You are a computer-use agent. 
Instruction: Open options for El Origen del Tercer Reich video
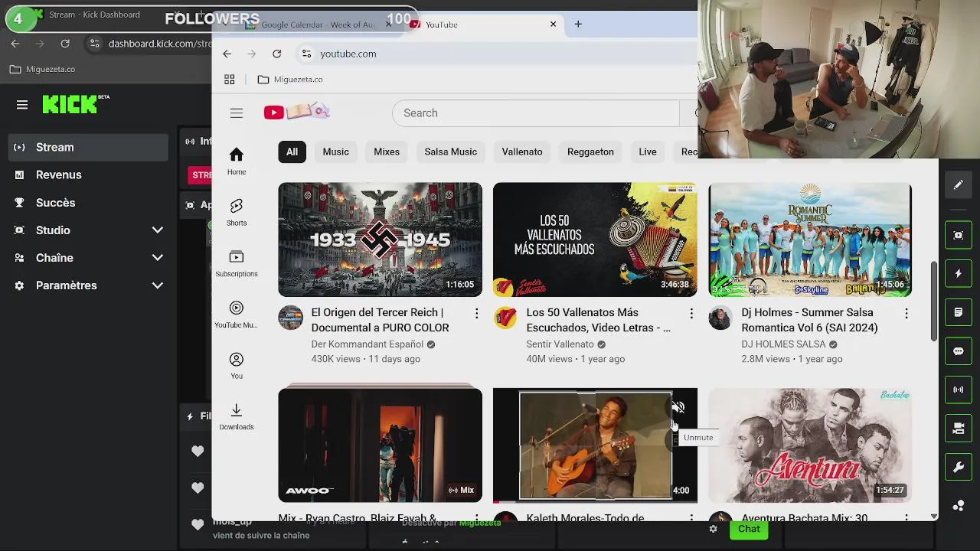(476, 314)
